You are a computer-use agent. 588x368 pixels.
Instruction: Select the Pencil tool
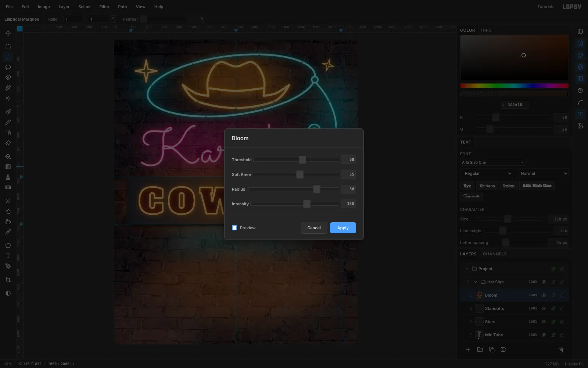click(8, 122)
